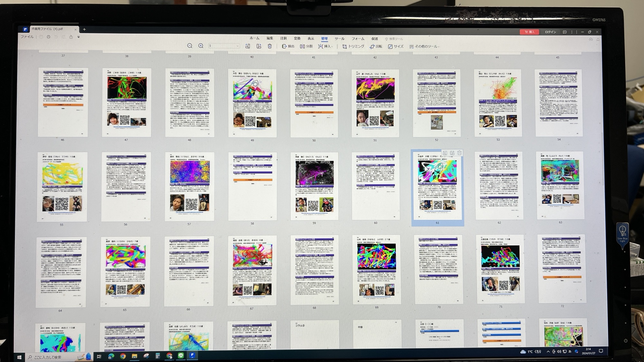Switch to the 変換 tab
The width and height of the screenshot is (644, 362).
click(297, 38)
